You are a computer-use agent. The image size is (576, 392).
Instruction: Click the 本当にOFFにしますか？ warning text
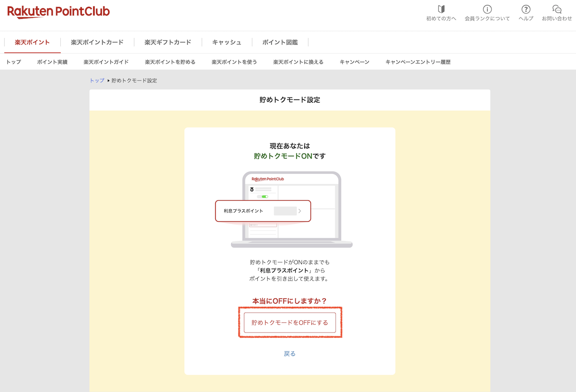(290, 301)
